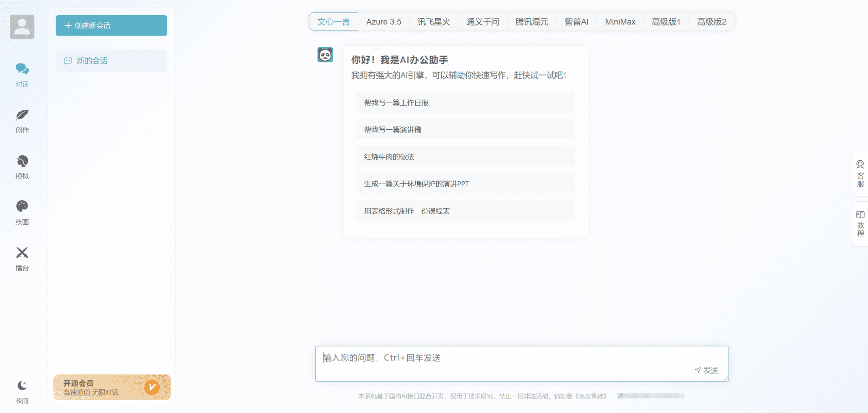The image size is (868, 413).
Task: Open the 擂台 crossed swords arena
Action: (x=22, y=258)
